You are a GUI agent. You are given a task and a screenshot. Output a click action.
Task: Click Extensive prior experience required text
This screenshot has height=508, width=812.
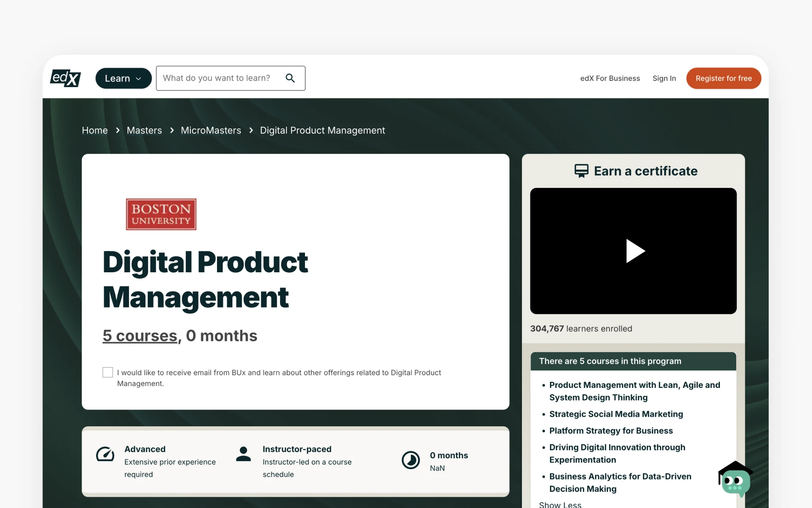170,468
